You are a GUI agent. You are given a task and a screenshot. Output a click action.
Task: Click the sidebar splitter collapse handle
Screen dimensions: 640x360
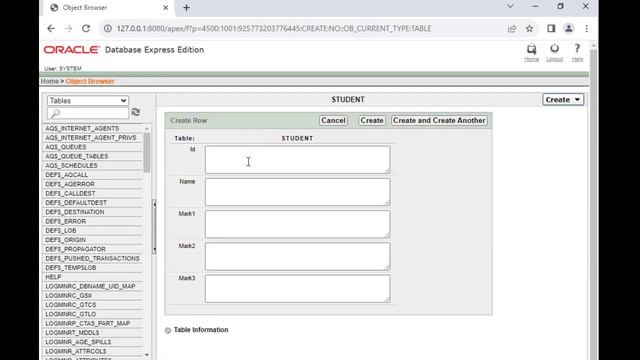154,227
